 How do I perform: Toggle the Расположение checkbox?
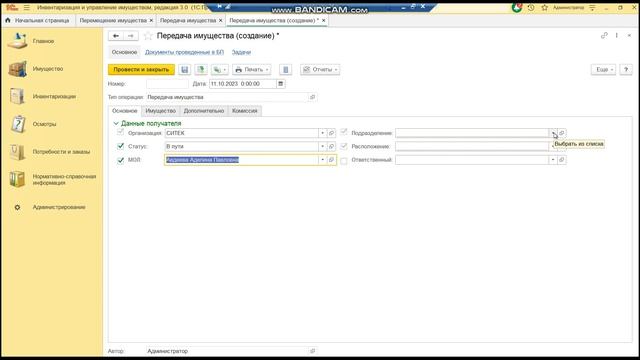[x=344, y=146]
